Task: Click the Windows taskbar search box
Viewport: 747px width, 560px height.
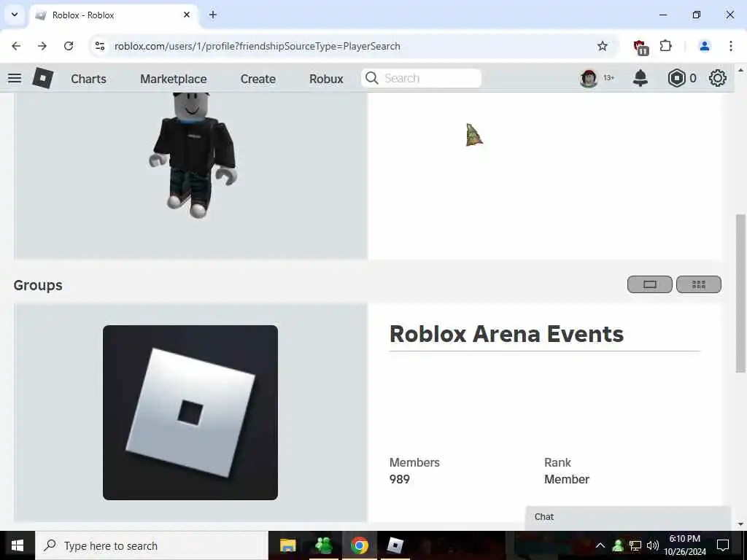Action: tap(152, 545)
